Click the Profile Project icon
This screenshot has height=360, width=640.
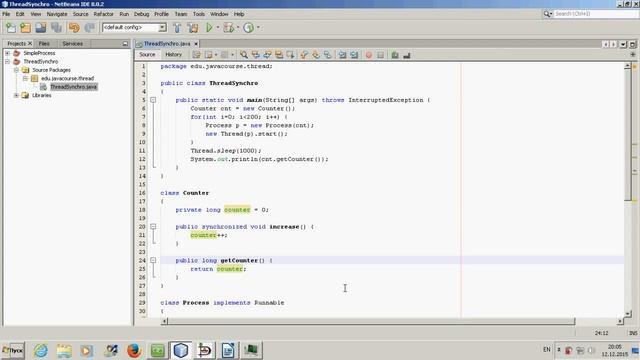(249, 28)
